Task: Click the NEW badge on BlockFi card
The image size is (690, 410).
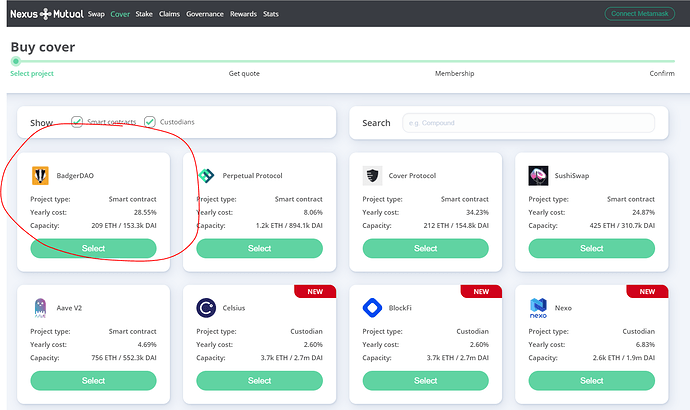Action: pos(481,292)
